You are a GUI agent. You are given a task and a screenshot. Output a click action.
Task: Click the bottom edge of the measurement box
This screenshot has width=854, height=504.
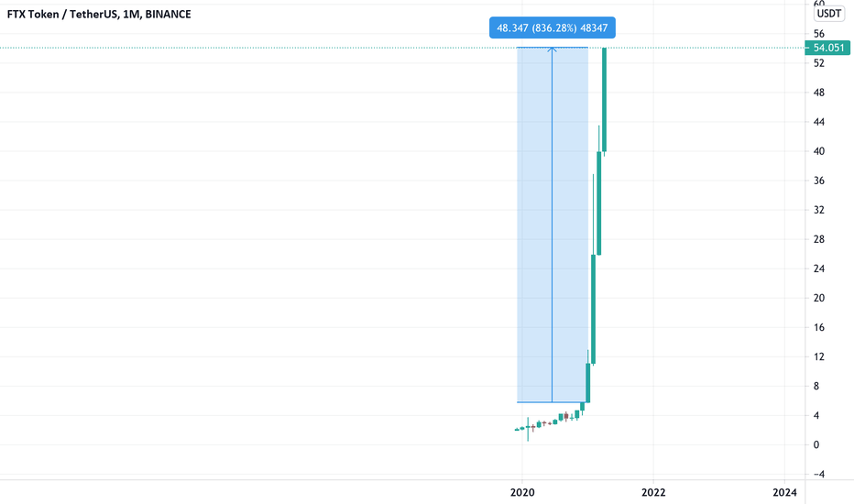pyautogui.click(x=553, y=402)
